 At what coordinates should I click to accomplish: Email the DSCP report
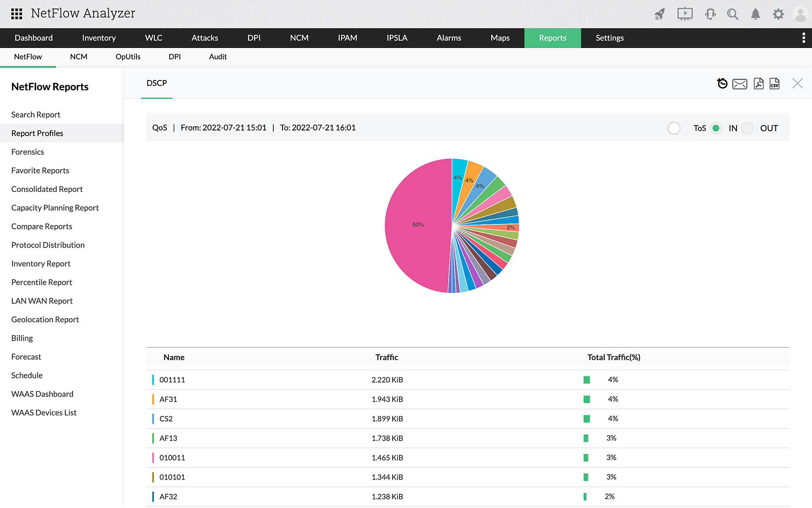(x=740, y=84)
